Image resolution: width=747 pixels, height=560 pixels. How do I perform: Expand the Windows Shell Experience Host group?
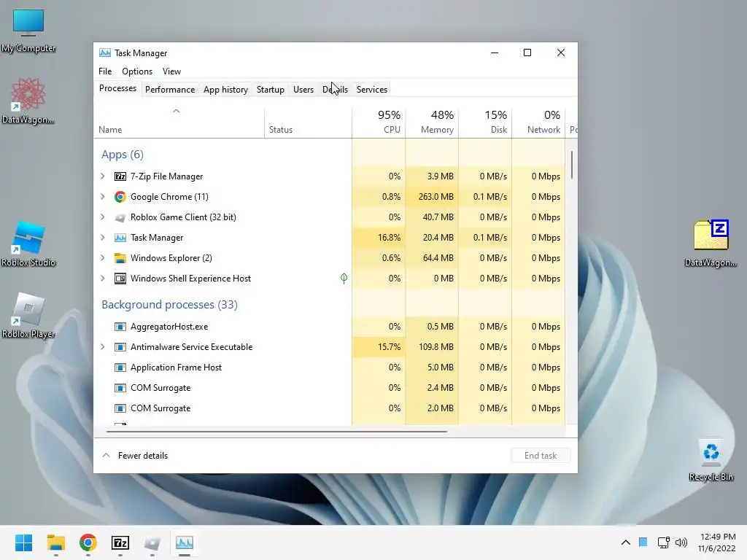pos(102,279)
